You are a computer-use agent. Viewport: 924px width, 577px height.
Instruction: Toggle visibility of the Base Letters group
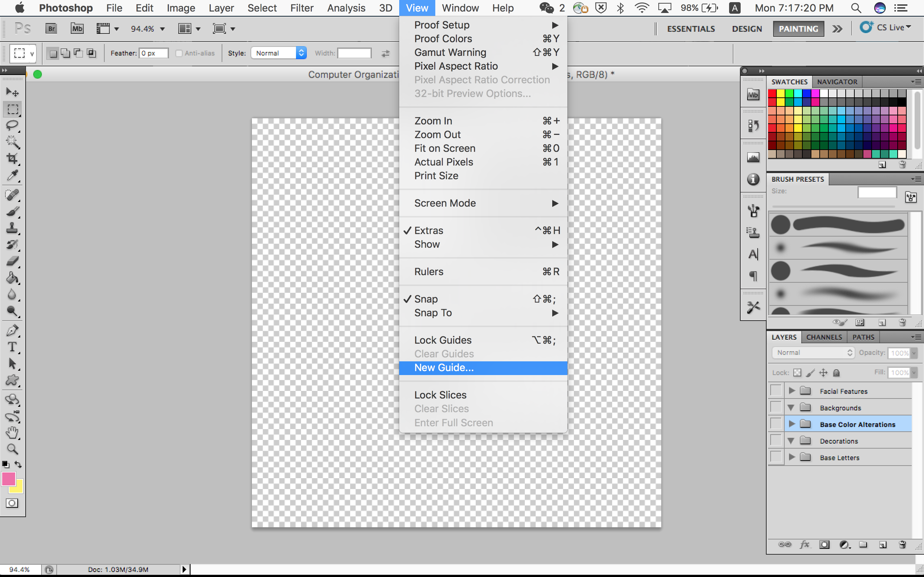click(776, 457)
